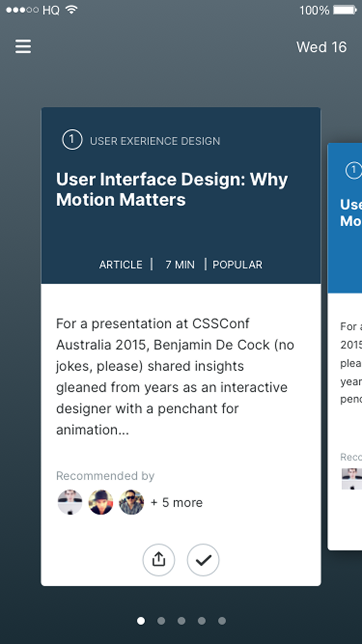This screenshot has width=362, height=644.
Task: Select second recommender avatar with cap
Action: 101,503
